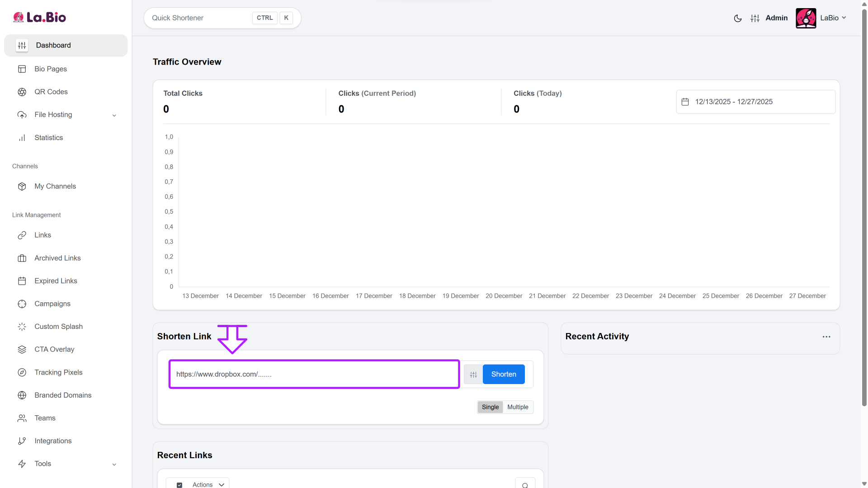Open link options sliders icon beside Shorten
The height and width of the screenshot is (488, 868).
coord(473,375)
